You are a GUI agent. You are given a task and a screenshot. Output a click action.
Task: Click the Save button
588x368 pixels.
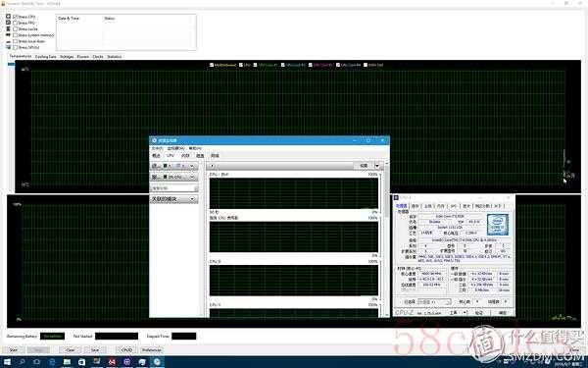(x=95, y=349)
